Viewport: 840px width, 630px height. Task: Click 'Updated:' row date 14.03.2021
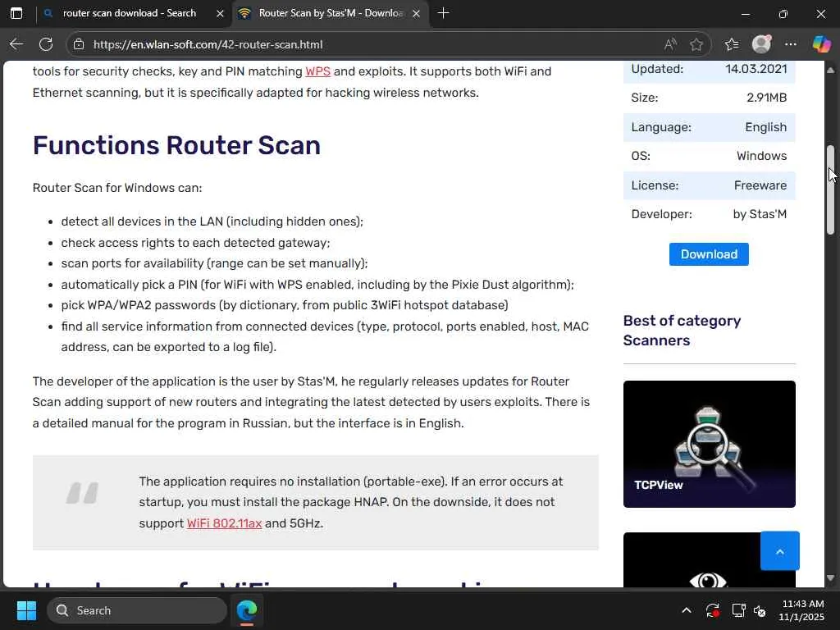point(756,69)
